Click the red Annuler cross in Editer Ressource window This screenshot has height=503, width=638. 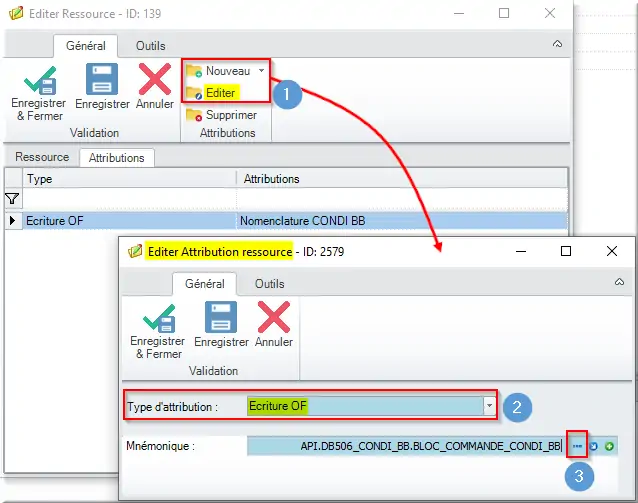[155, 79]
